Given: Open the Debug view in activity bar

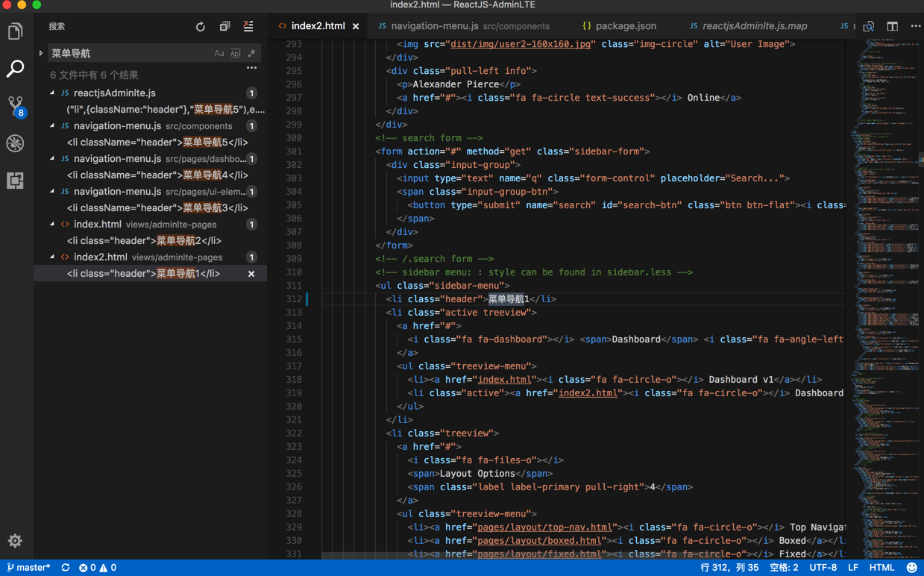Looking at the screenshot, I should pyautogui.click(x=15, y=143).
